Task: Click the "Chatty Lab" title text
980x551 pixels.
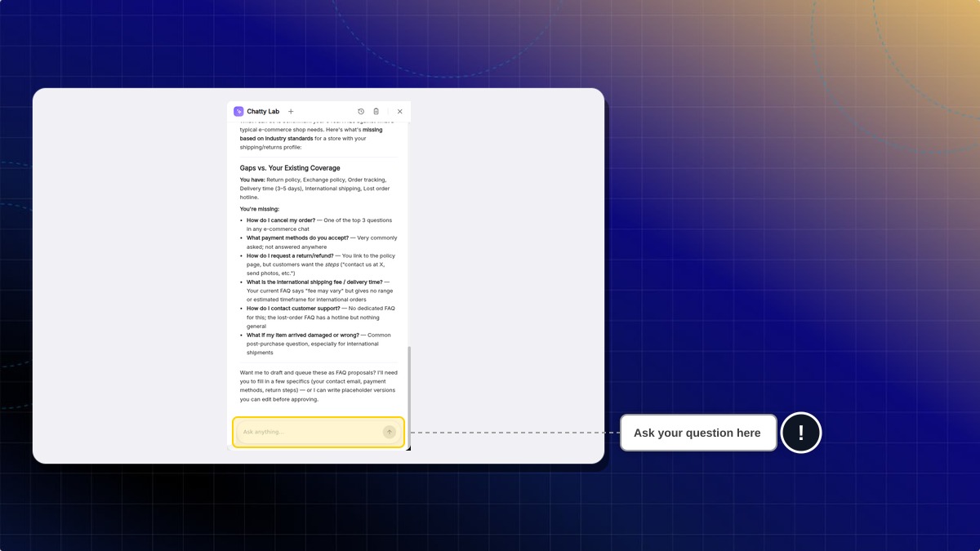Action: pos(263,112)
